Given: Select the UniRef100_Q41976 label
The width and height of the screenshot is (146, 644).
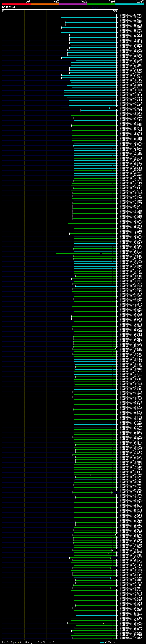Looking at the screenshot, I should [131, 108].
